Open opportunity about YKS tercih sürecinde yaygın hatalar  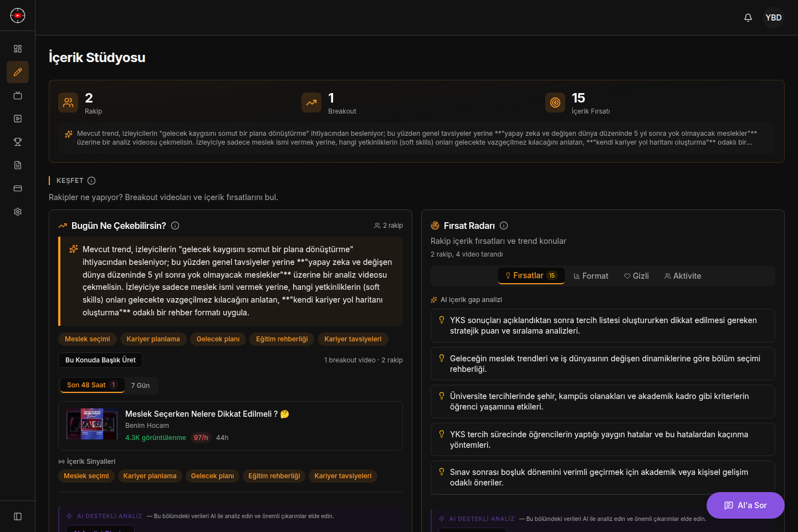click(603, 439)
